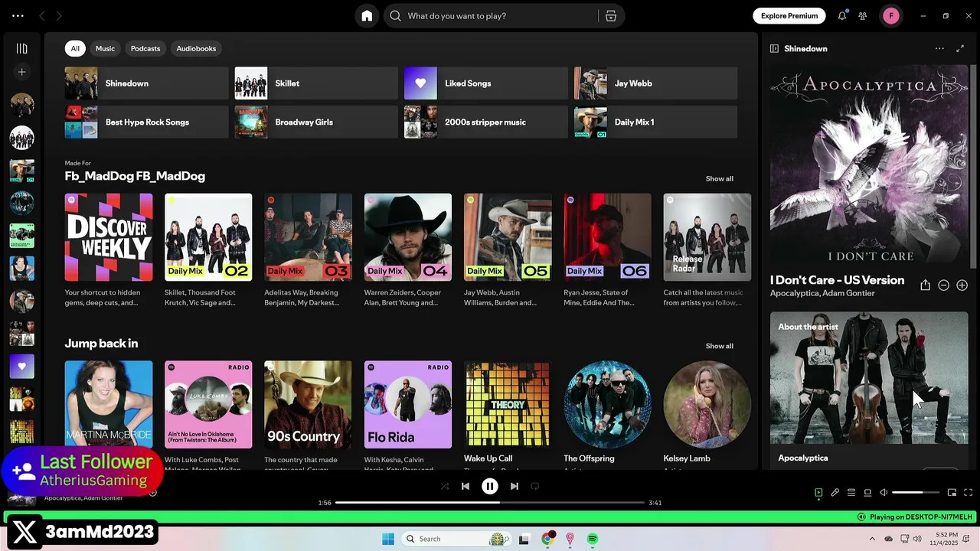Expand Your Library sidebar icon

21,48
